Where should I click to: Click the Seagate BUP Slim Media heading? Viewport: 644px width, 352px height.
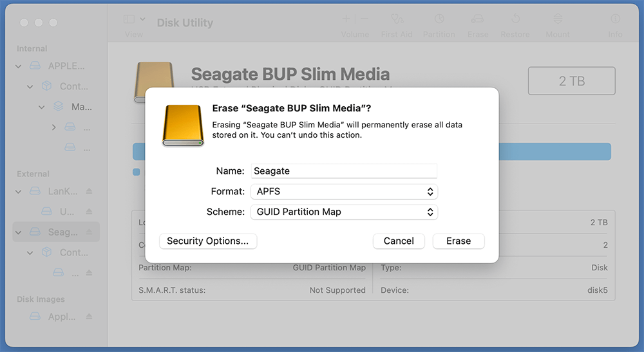290,74
